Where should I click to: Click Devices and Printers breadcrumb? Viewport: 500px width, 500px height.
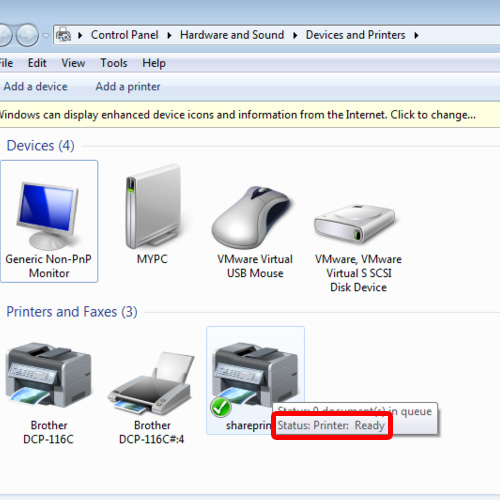tap(355, 35)
